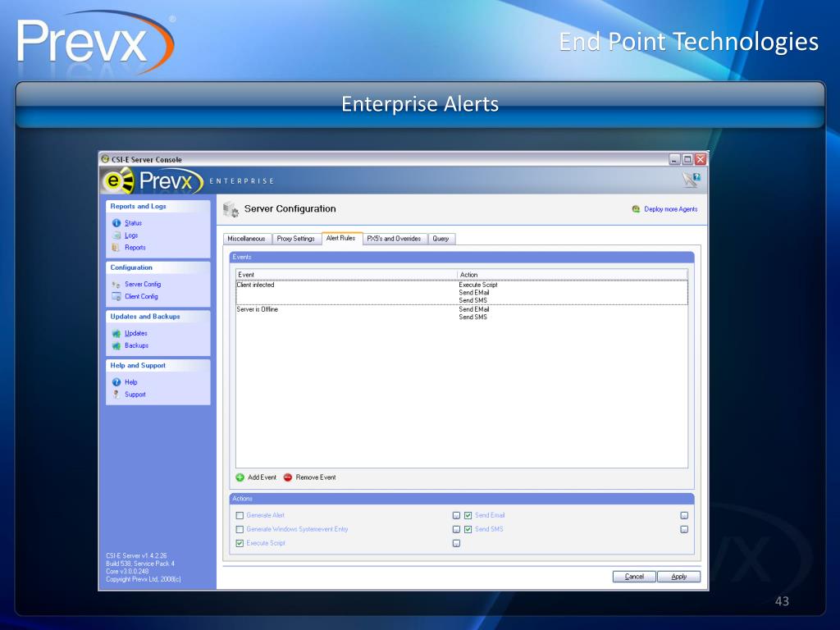Viewport: 840px width, 630px height.
Task: Open the Backups link
Action: (137, 345)
